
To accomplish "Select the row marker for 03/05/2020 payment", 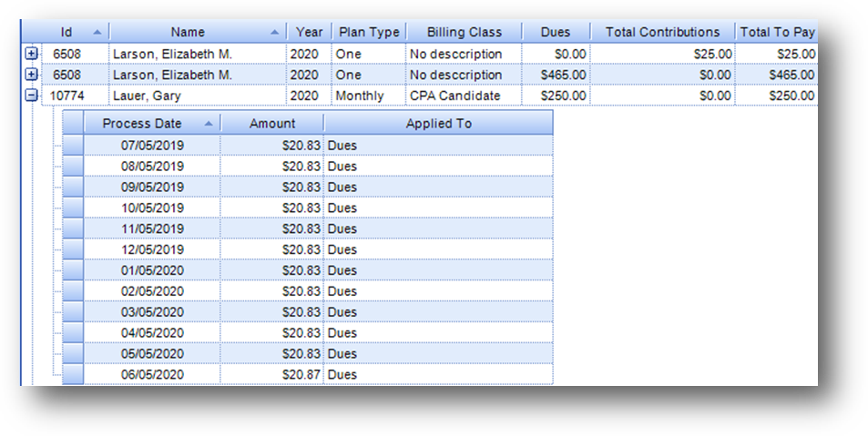I will tap(73, 312).
